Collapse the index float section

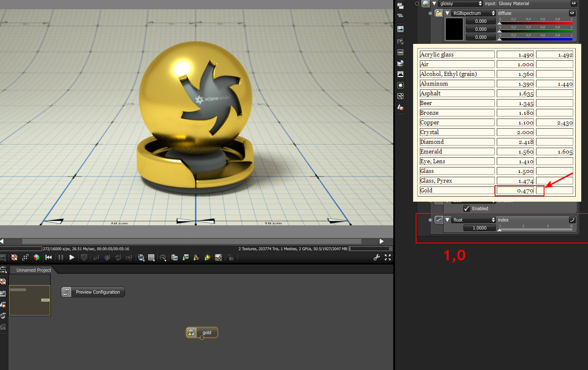447,220
